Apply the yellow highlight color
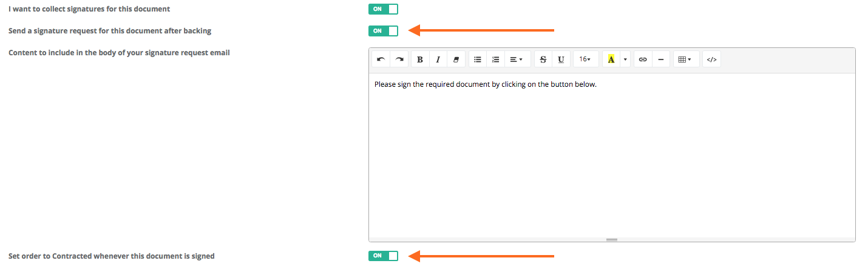 coord(611,60)
